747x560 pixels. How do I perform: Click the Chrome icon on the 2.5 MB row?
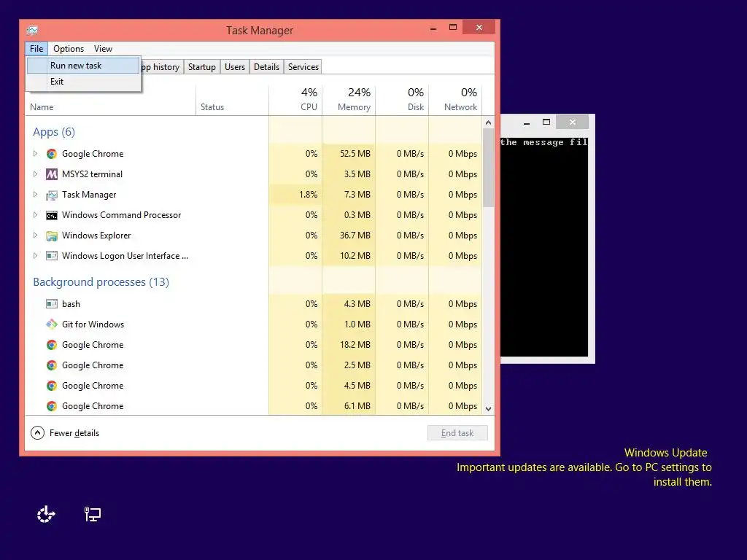[x=52, y=365]
